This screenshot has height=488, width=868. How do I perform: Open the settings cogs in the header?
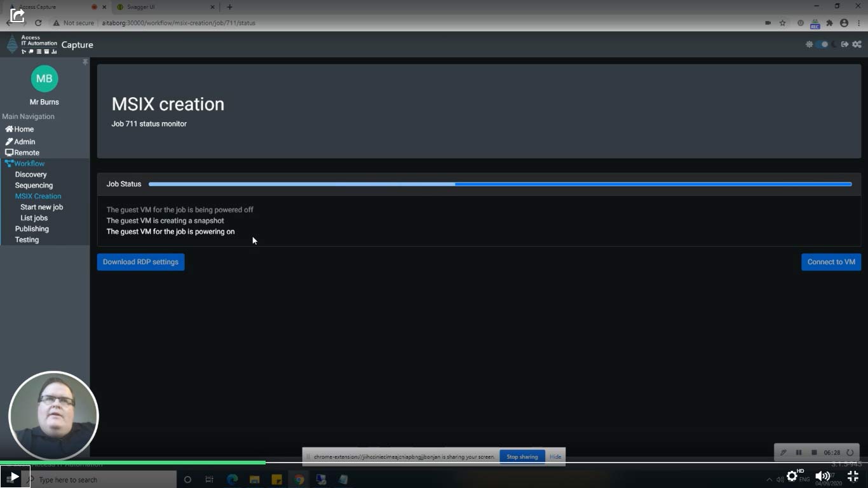(857, 44)
